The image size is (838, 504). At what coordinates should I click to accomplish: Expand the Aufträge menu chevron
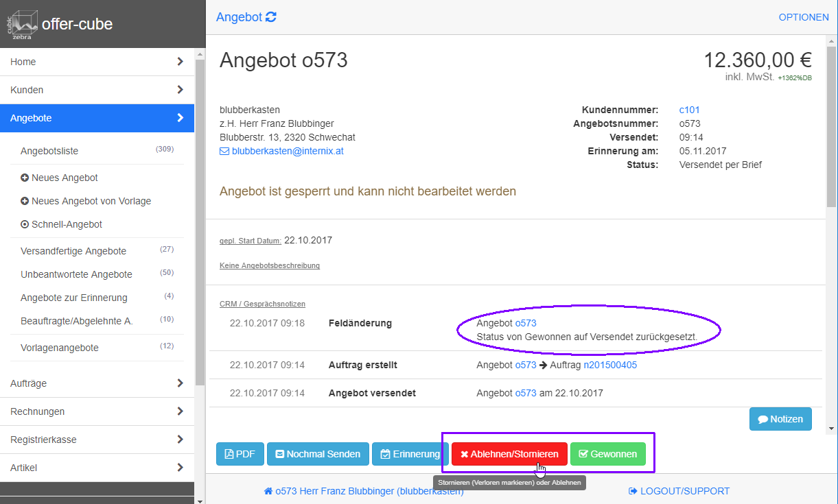(x=180, y=383)
